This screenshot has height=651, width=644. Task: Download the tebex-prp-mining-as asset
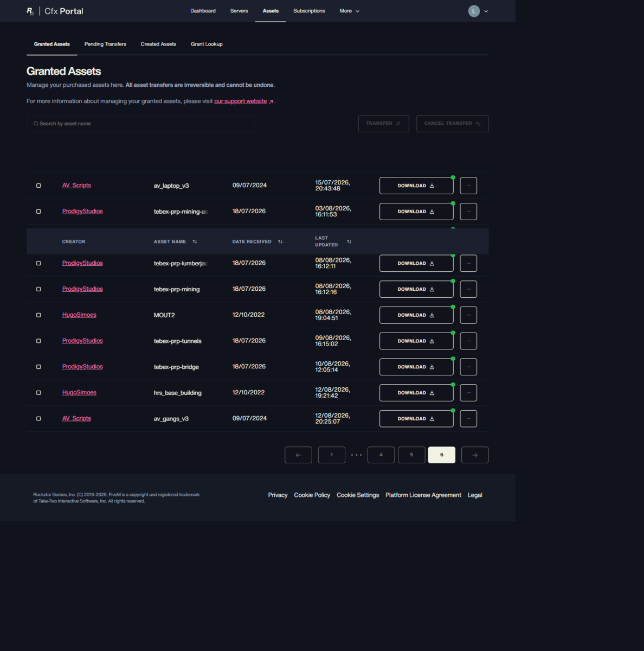tap(416, 212)
